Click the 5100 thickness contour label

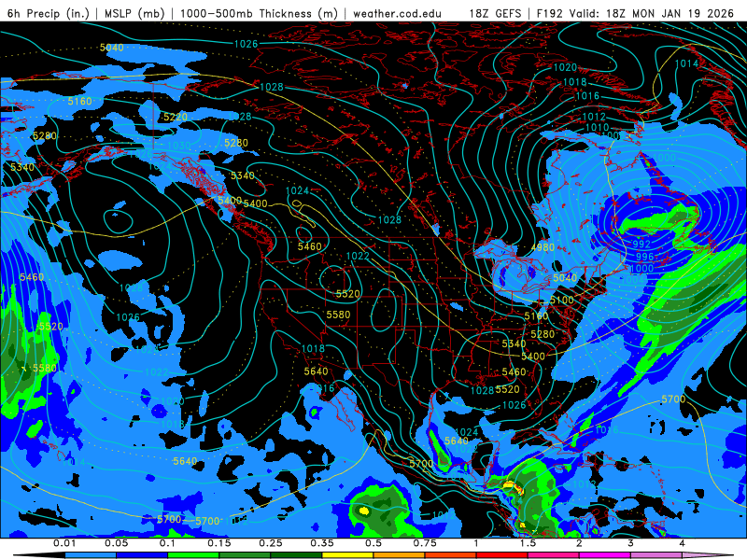coord(562,300)
